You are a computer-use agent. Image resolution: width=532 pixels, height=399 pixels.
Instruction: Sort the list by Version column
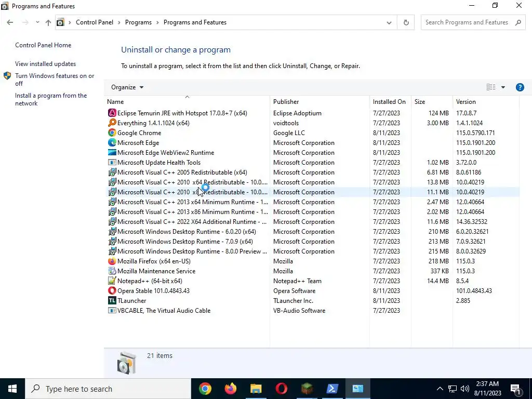click(x=466, y=101)
